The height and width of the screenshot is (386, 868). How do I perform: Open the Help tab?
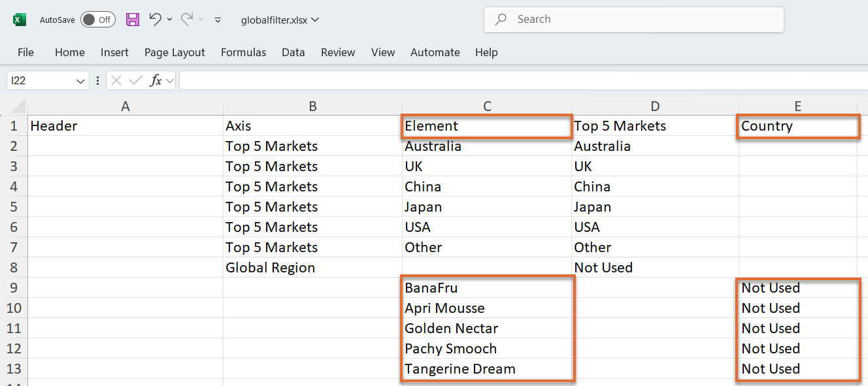pyautogui.click(x=486, y=52)
